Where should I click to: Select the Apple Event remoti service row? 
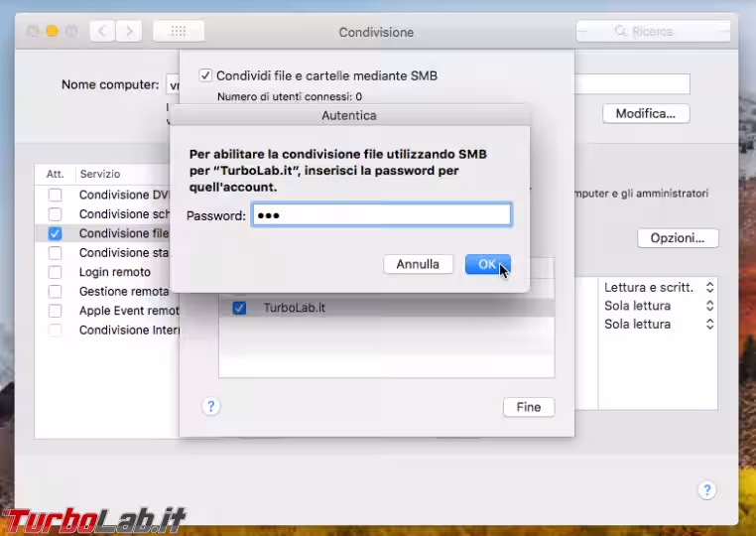tap(107, 311)
